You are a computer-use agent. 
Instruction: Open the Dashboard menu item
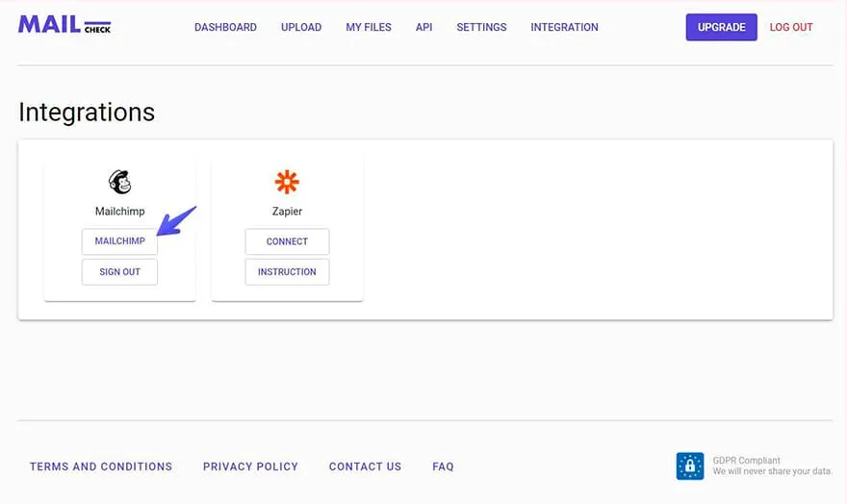click(x=225, y=27)
